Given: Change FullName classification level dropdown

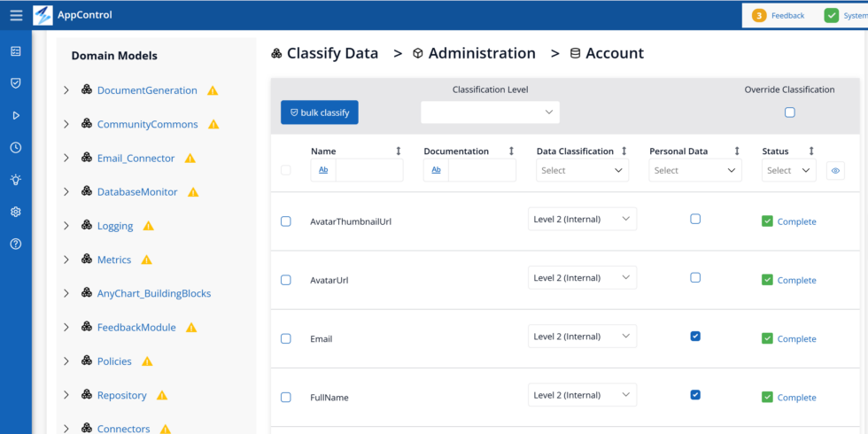Looking at the screenshot, I should 583,395.
